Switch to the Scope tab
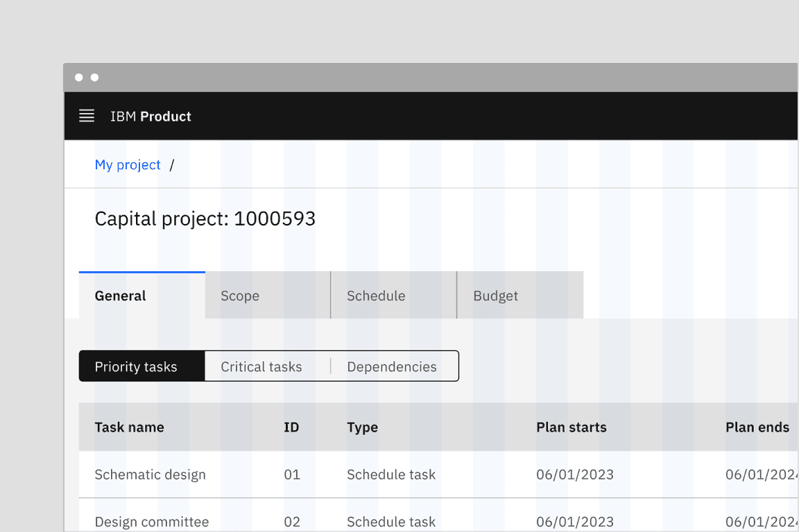This screenshot has width=799, height=532. pyautogui.click(x=268, y=295)
